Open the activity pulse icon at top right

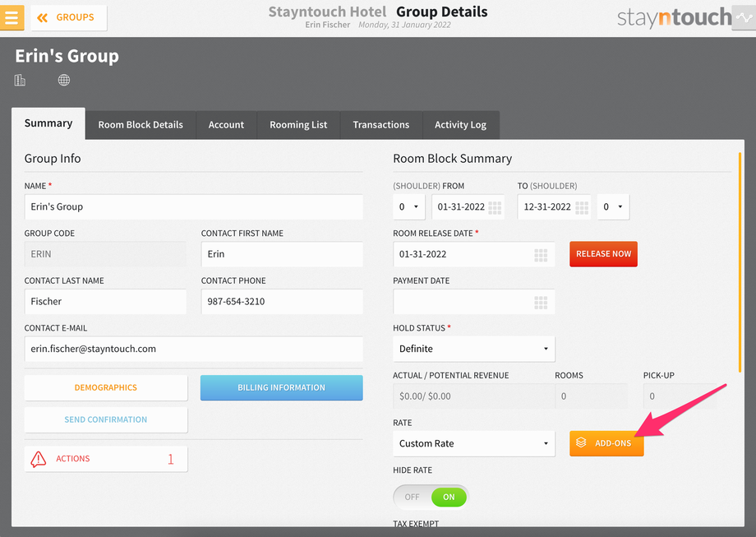tap(744, 18)
